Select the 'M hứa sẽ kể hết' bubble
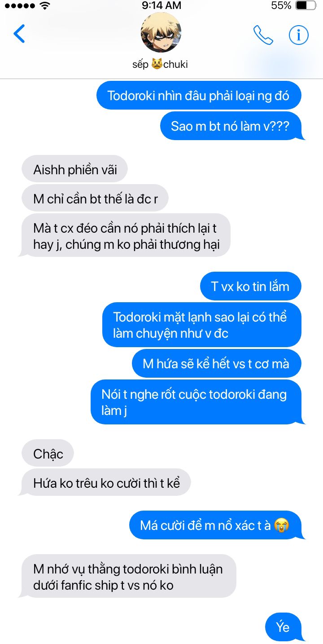Image resolution: width=323 pixels, height=644 pixels. [x=216, y=363]
